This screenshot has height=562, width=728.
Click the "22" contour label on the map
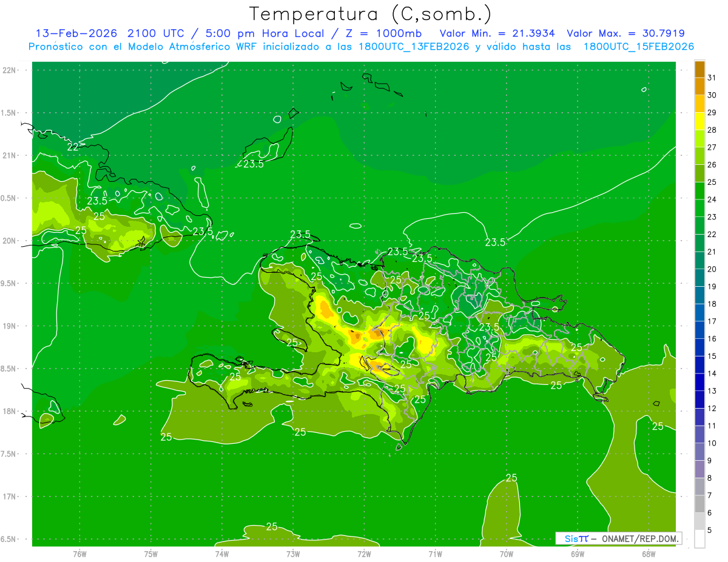coord(73,147)
